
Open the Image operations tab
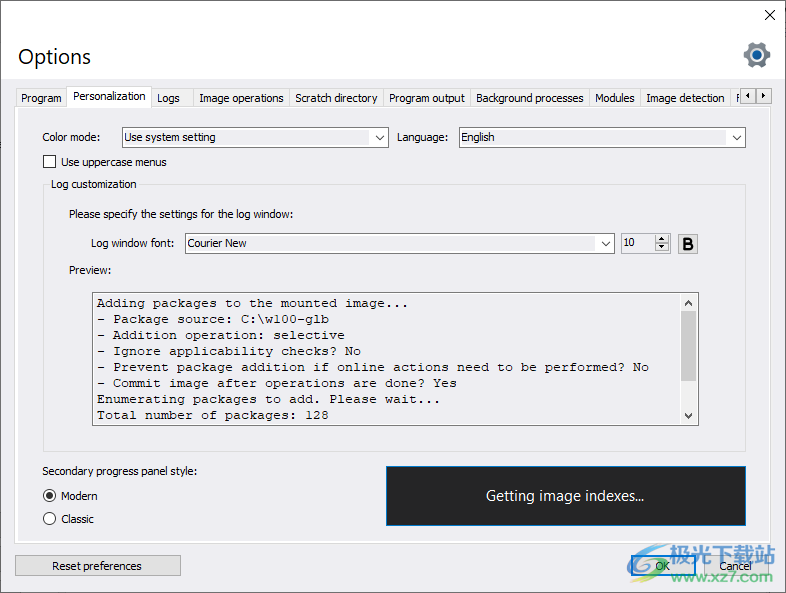coord(241,98)
